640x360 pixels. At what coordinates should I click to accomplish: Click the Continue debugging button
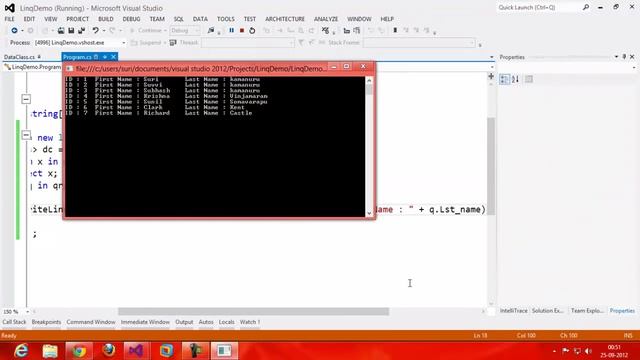click(x=146, y=31)
